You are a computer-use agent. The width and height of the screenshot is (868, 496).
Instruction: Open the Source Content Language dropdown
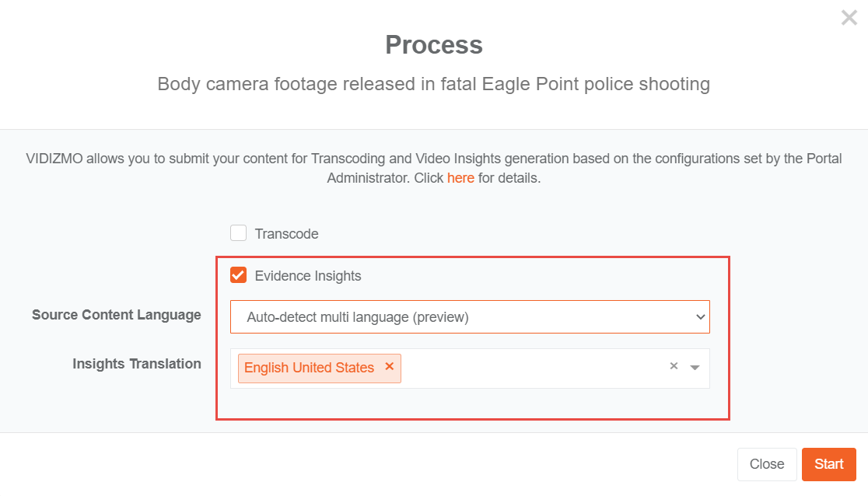tap(469, 317)
